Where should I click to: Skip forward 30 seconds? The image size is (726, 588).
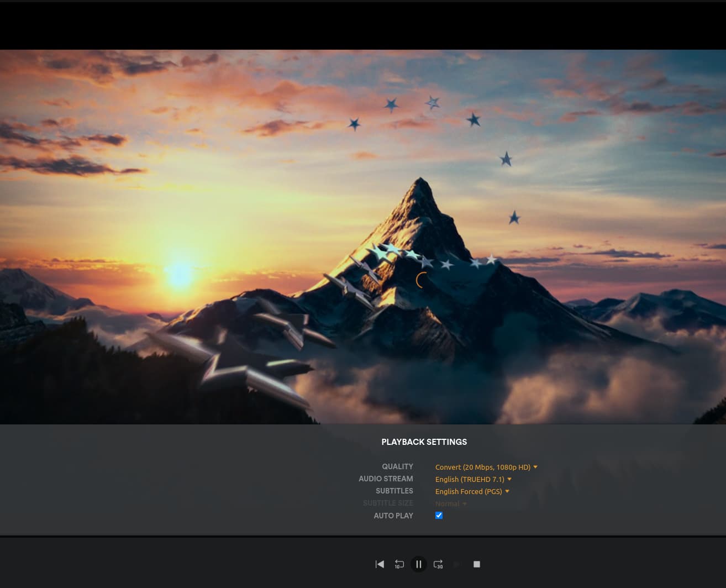438,564
